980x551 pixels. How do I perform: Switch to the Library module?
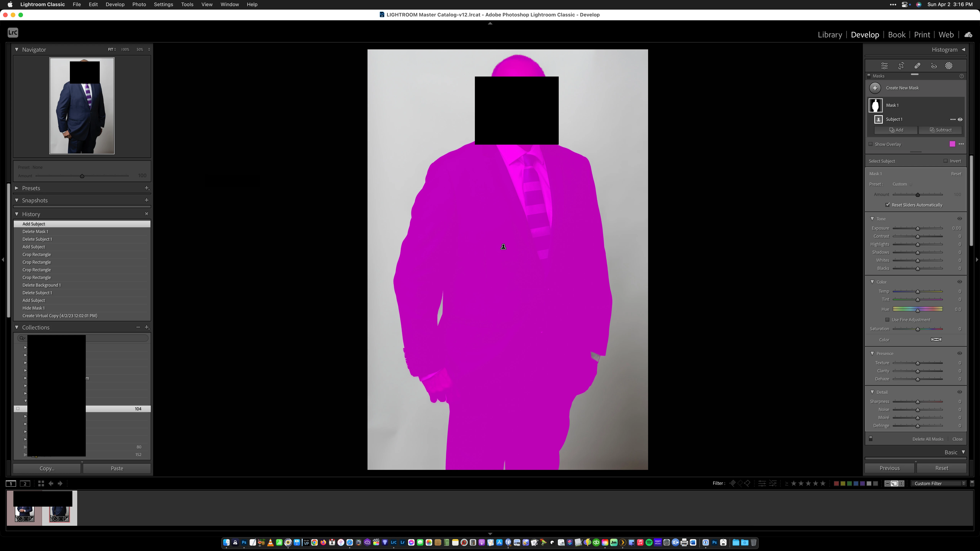click(830, 35)
